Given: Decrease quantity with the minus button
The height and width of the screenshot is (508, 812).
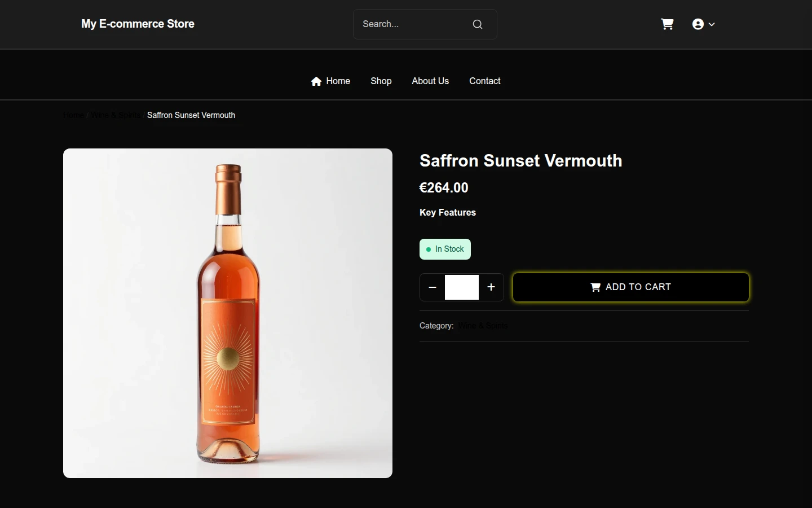Looking at the screenshot, I should (x=433, y=287).
